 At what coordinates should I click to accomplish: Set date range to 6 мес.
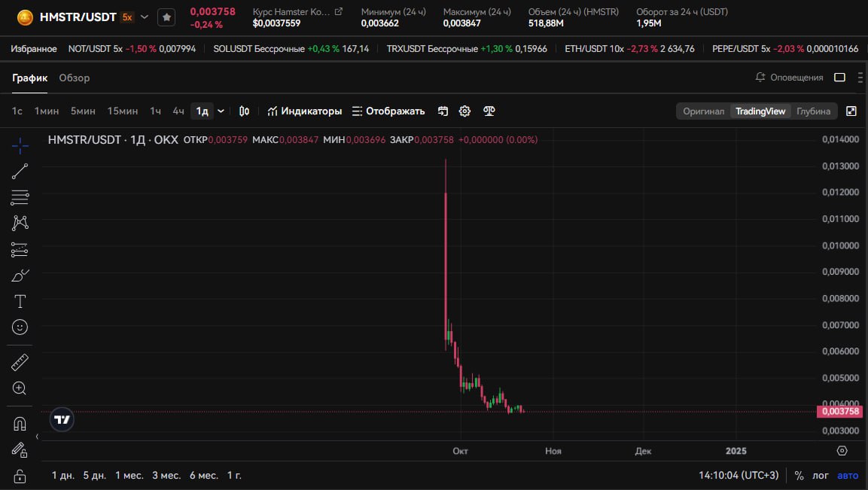(x=204, y=476)
